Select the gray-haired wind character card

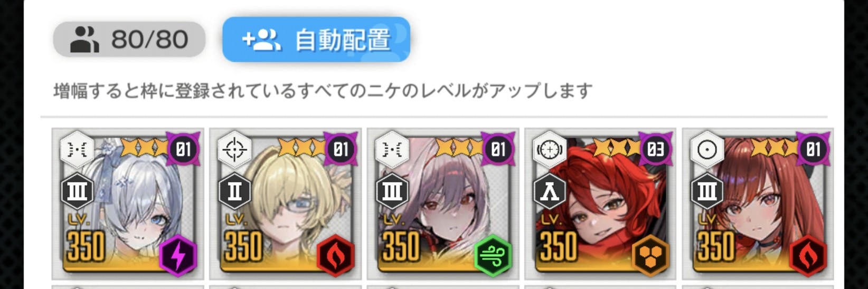point(443,204)
